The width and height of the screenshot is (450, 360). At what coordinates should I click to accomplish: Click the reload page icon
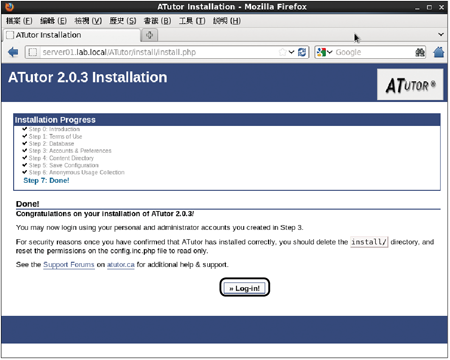(302, 52)
